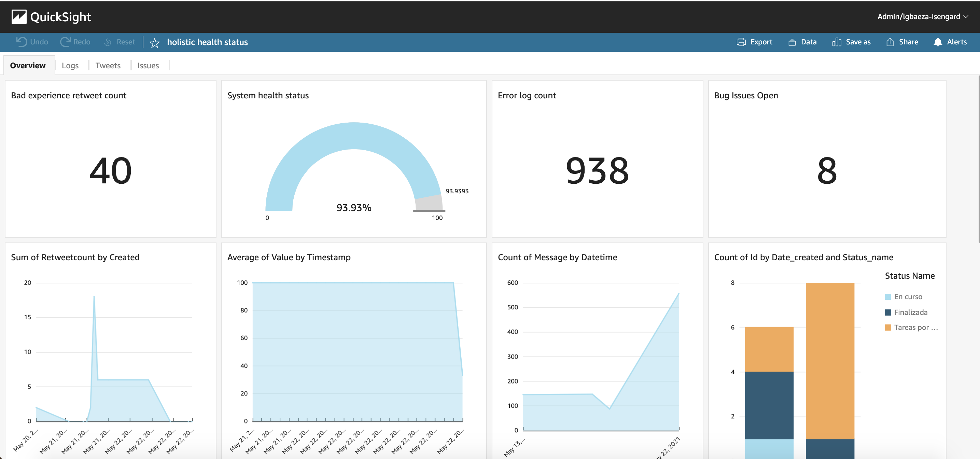Open the Issues tab
Image resolution: width=980 pixels, height=459 pixels.
pyautogui.click(x=148, y=66)
